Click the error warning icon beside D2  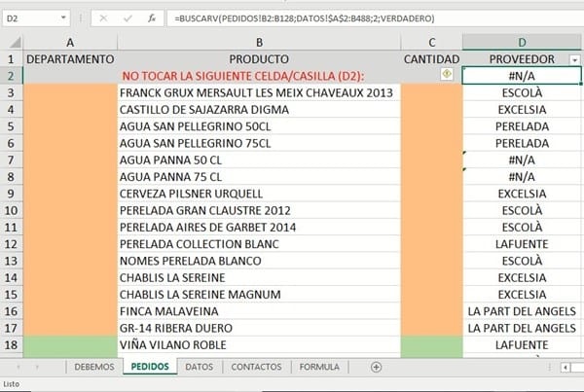tap(447, 74)
